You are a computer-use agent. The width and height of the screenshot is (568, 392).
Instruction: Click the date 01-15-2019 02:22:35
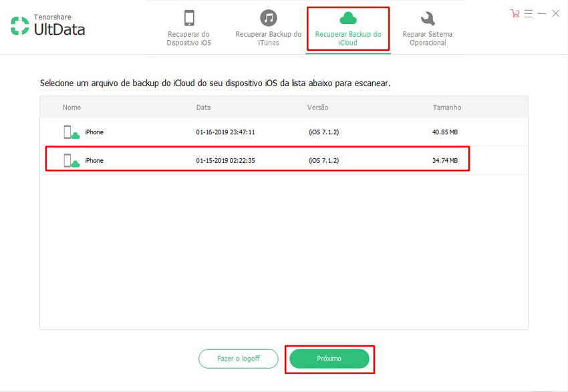point(225,160)
